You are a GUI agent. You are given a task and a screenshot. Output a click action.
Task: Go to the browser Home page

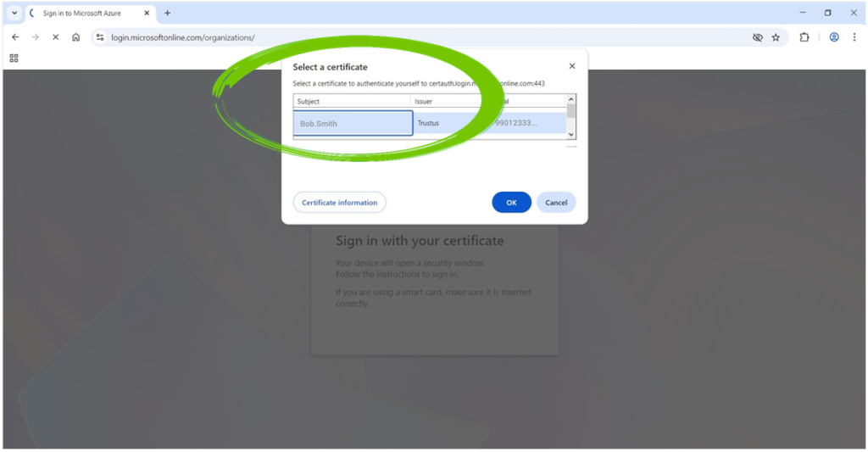tap(76, 37)
